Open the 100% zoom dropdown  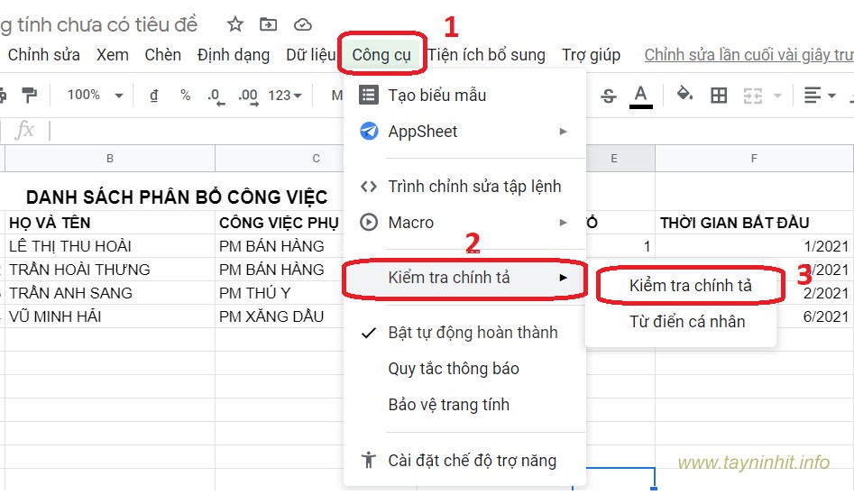tap(95, 95)
